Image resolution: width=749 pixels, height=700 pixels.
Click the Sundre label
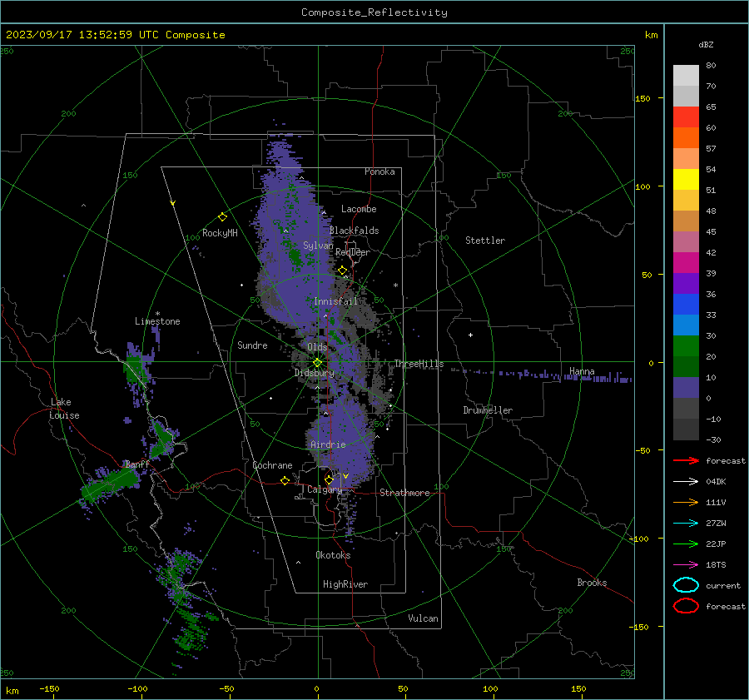(252, 345)
